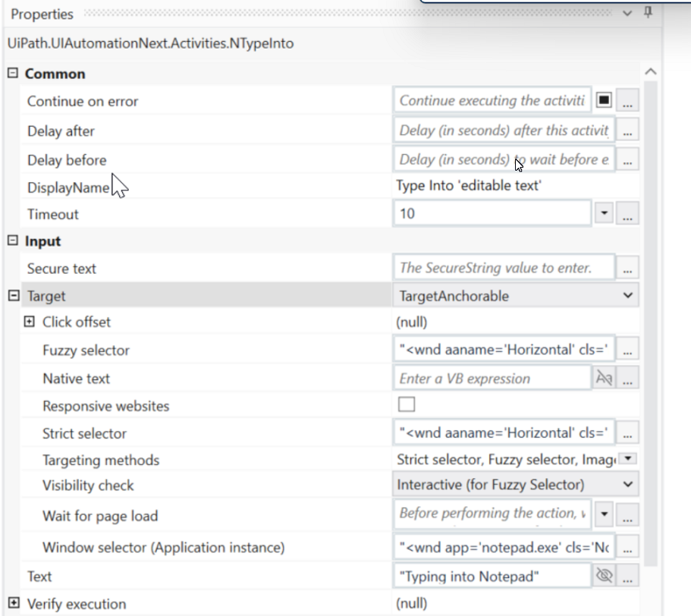Viewport: 691px width, 616px height.
Task: Expand the Click offset property
Action: pos(29,322)
